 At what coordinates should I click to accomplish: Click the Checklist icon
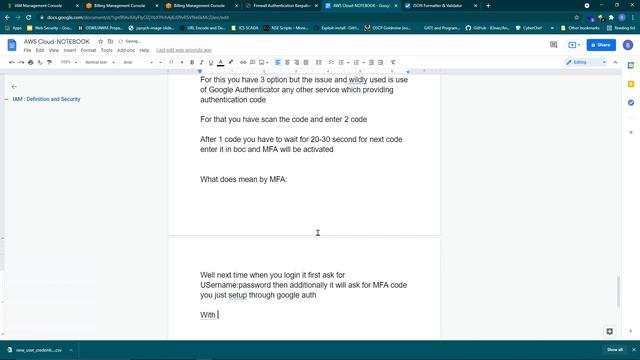331,62
